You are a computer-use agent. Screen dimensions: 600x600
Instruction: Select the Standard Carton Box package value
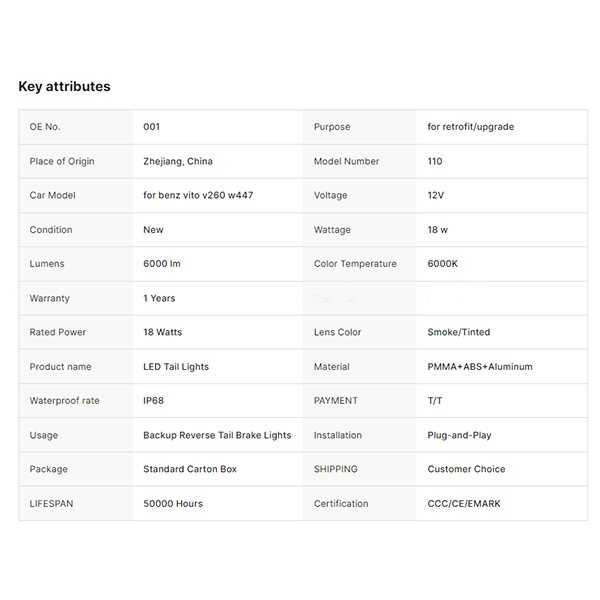190,469
